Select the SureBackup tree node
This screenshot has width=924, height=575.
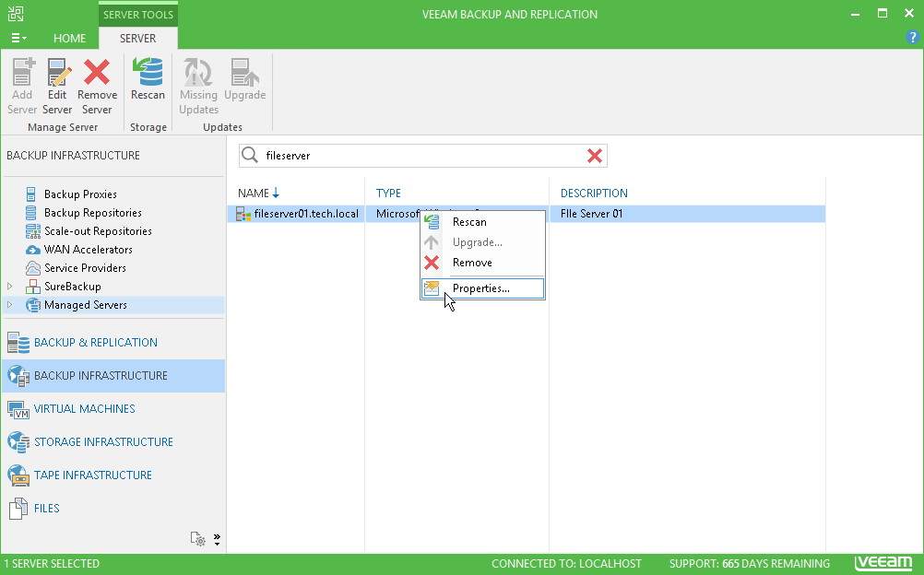(73, 287)
